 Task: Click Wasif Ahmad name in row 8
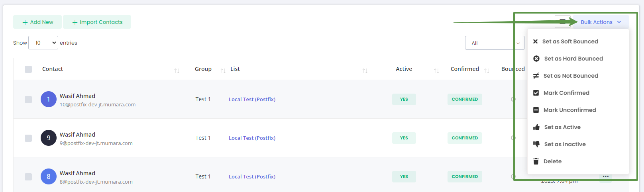(x=77, y=173)
